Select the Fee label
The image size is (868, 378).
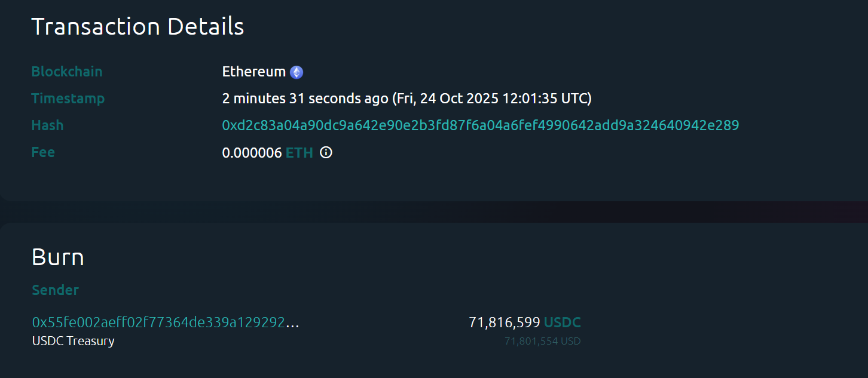pos(42,152)
